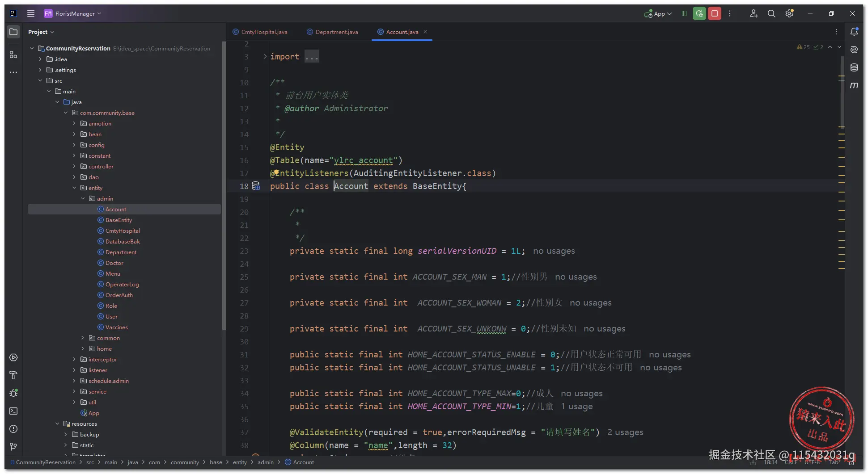
Task: Pause the running program
Action: pos(684,13)
